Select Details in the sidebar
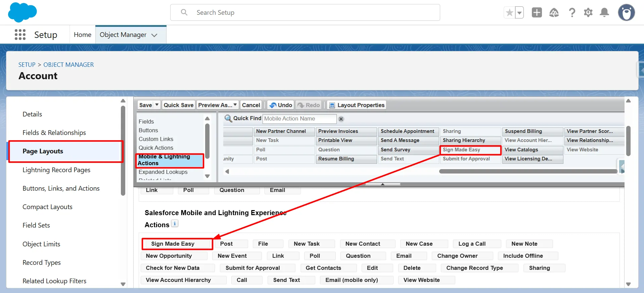This screenshot has width=644, height=293. click(x=32, y=114)
